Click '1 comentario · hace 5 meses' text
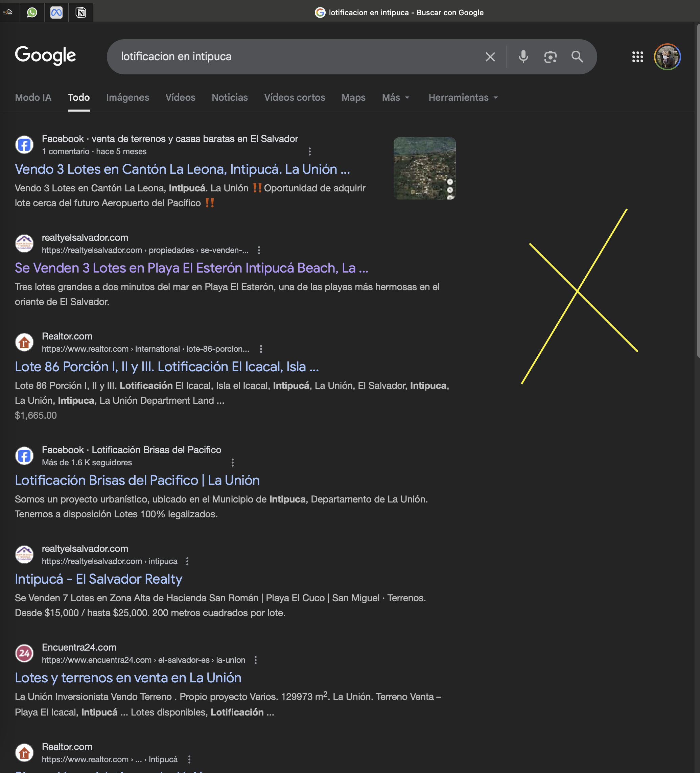 (94, 151)
